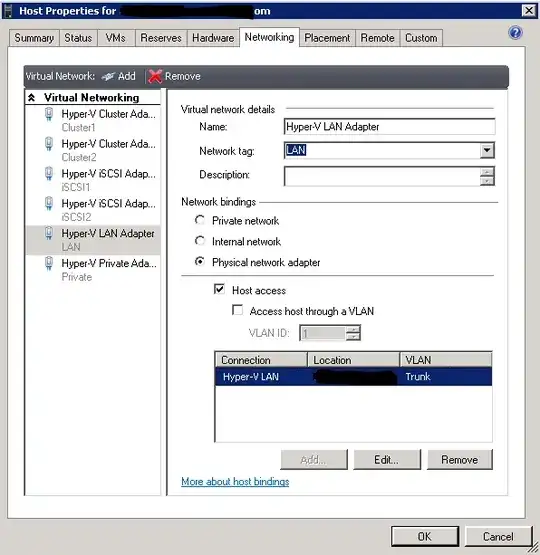The height and width of the screenshot is (555, 540).
Task: Click the Private network adapter icon
Action: 49,264
